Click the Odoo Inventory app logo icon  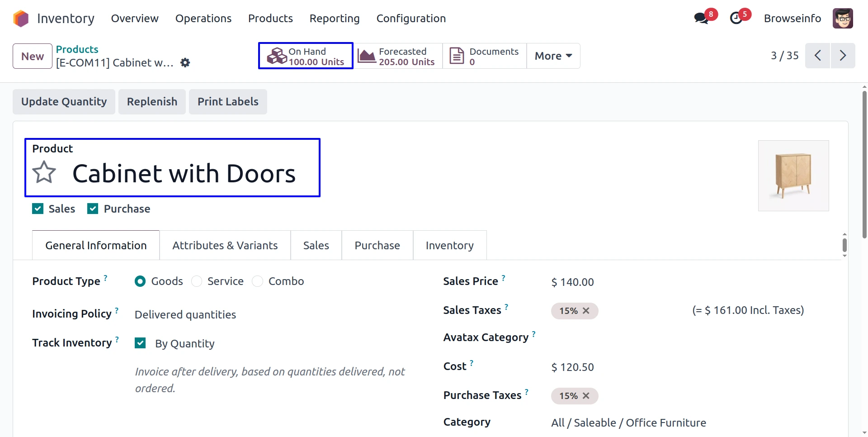coord(21,19)
